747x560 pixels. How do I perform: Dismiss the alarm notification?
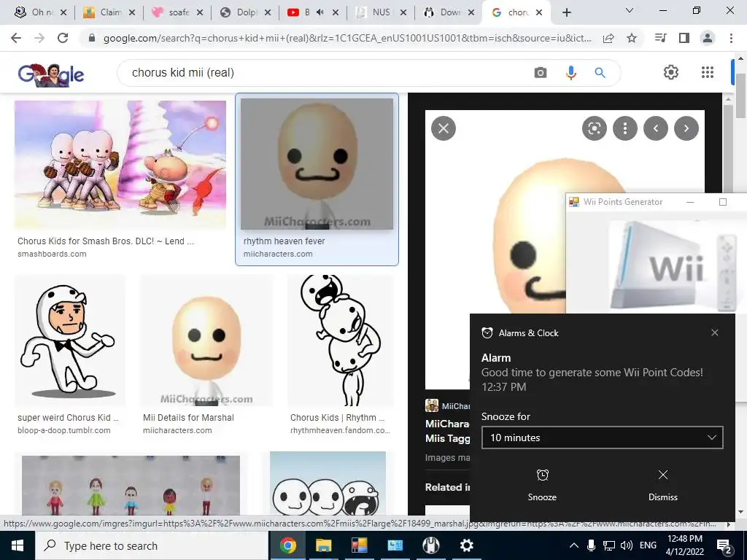pos(662,485)
